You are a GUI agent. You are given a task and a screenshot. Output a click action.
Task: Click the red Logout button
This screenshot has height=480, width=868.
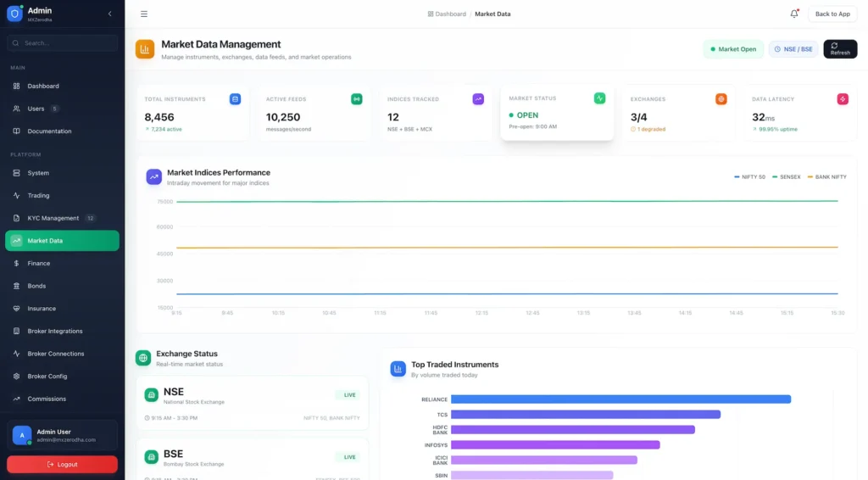point(62,464)
